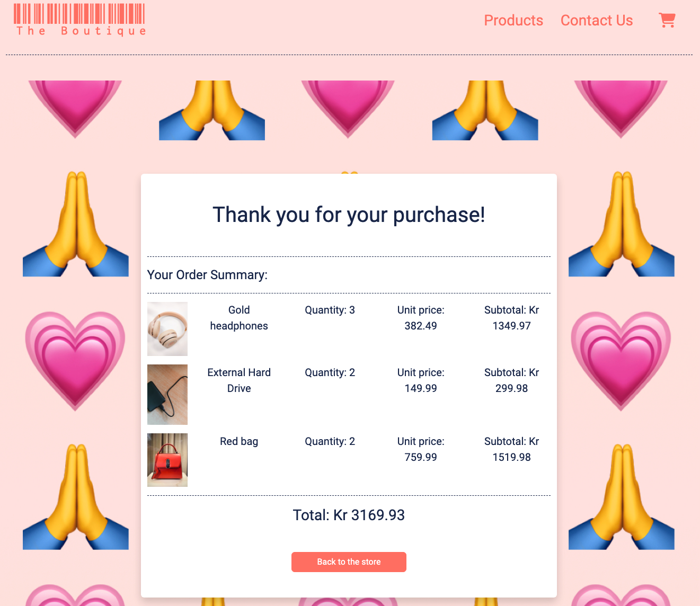Click The Boutique barcode logo
The height and width of the screenshot is (606, 700).
(79, 20)
